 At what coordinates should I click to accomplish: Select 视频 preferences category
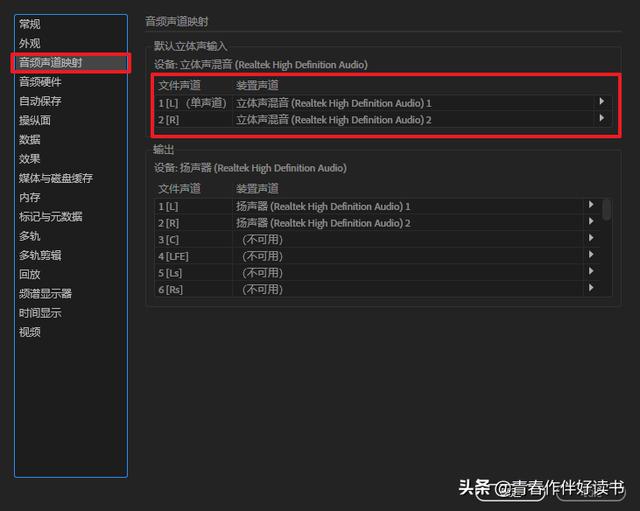coord(29,332)
